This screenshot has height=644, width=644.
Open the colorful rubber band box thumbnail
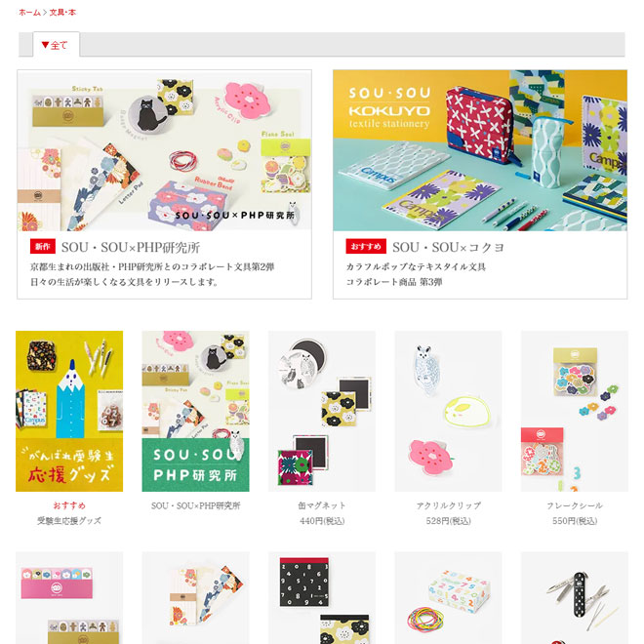tap(448, 598)
